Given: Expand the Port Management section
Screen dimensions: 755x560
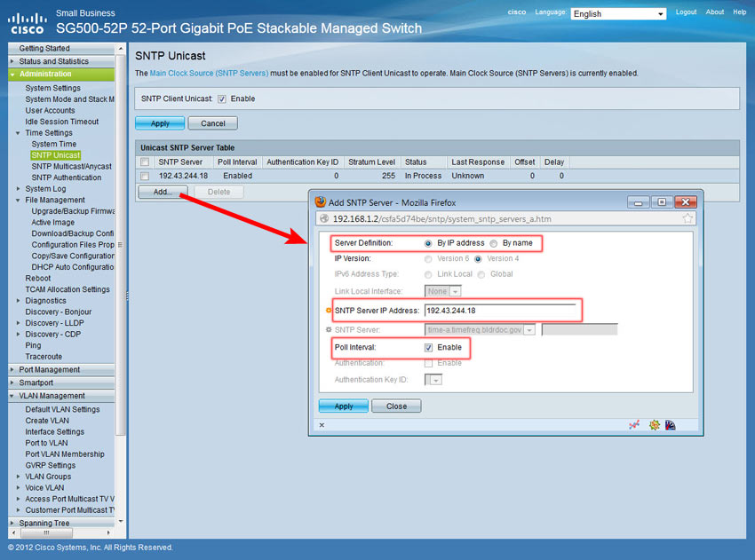Looking at the screenshot, I should [12, 369].
